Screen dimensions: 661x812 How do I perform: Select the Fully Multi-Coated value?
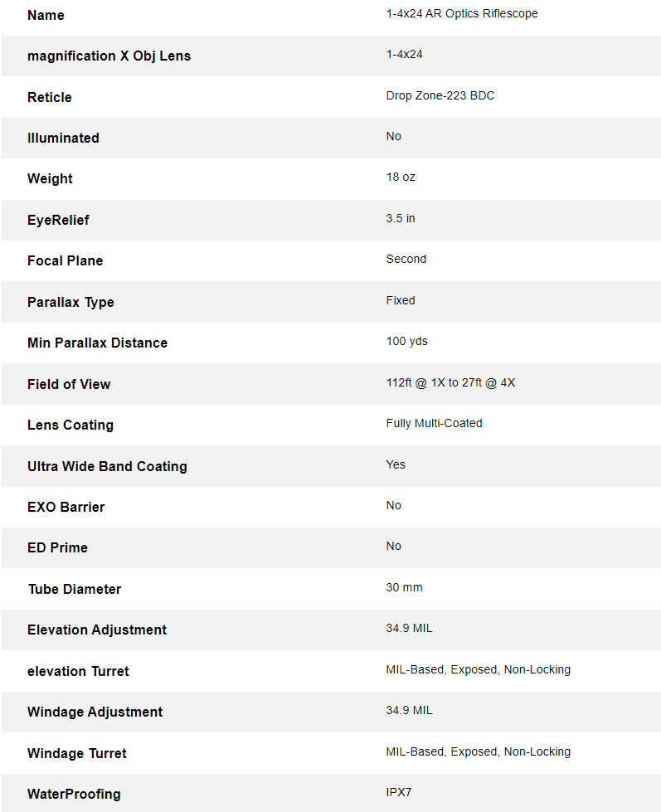pyautogui.click(x=434, y=424)
